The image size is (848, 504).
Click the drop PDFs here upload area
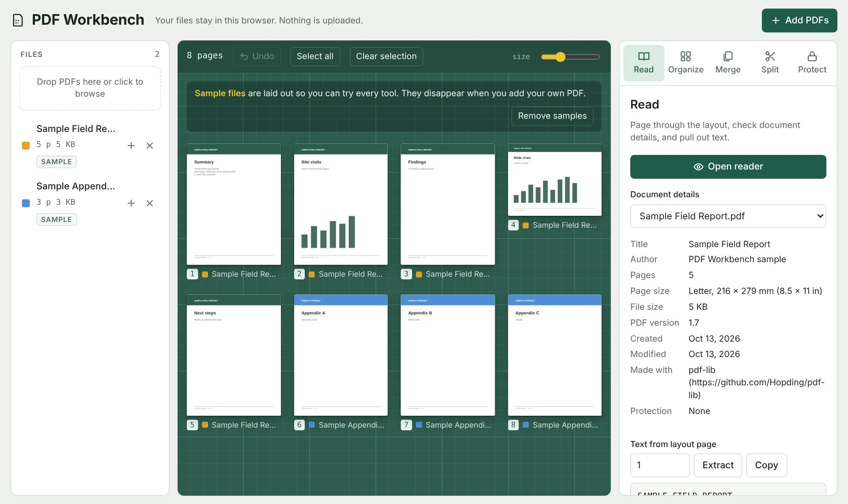(x=90, y=88)
